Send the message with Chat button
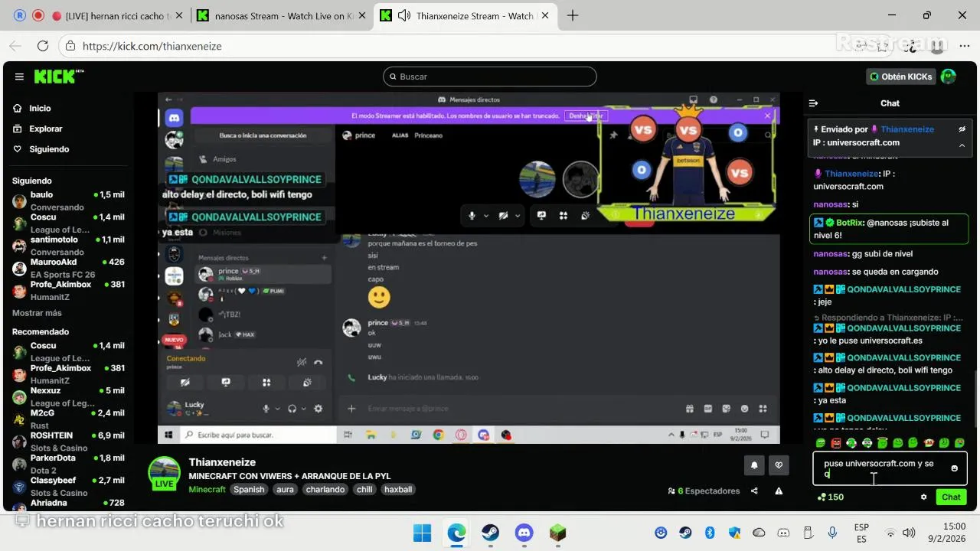The height and width of the screenshot is (551, 980). pos(951,497)
